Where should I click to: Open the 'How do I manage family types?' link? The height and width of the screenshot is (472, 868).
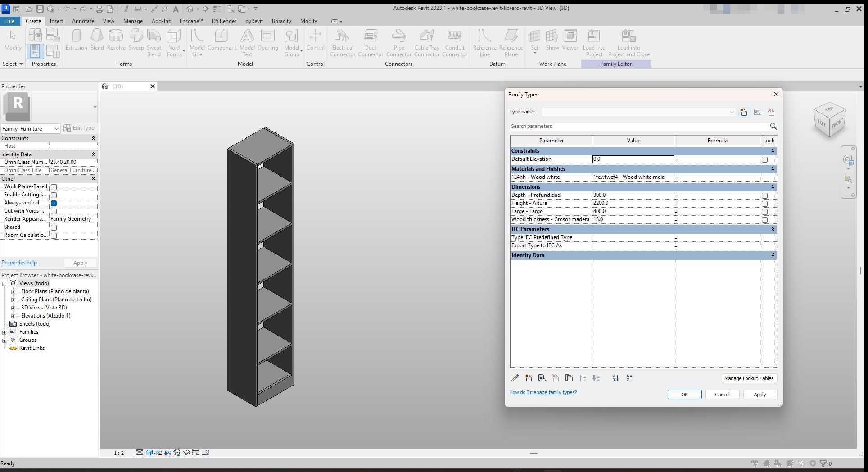point(543,392)
